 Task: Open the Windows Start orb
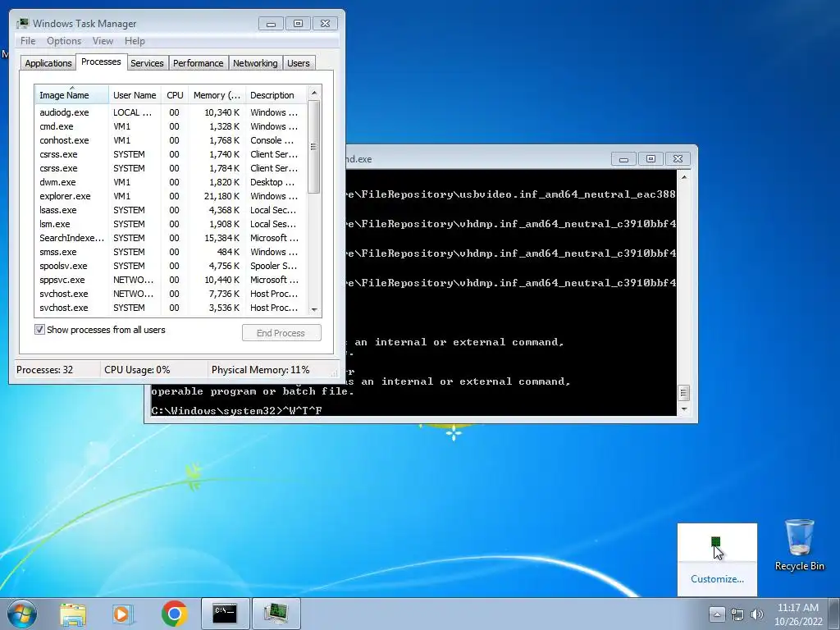tap(22, 614)
